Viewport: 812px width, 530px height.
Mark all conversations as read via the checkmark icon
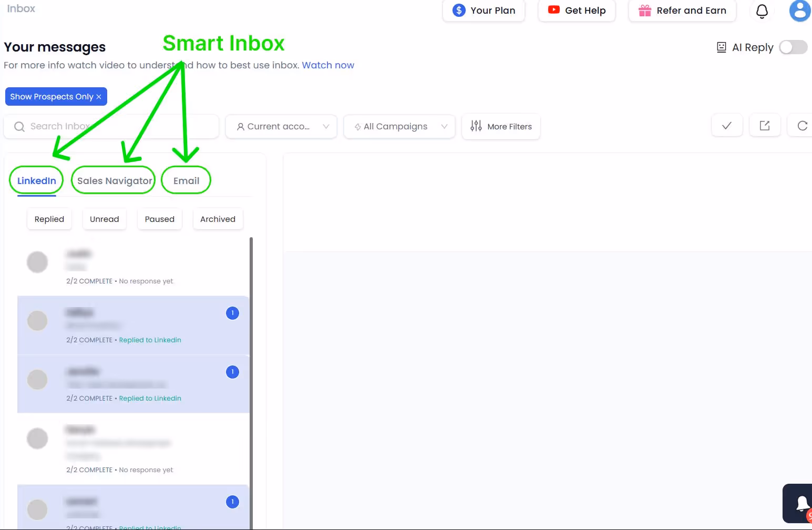(727, 125)
